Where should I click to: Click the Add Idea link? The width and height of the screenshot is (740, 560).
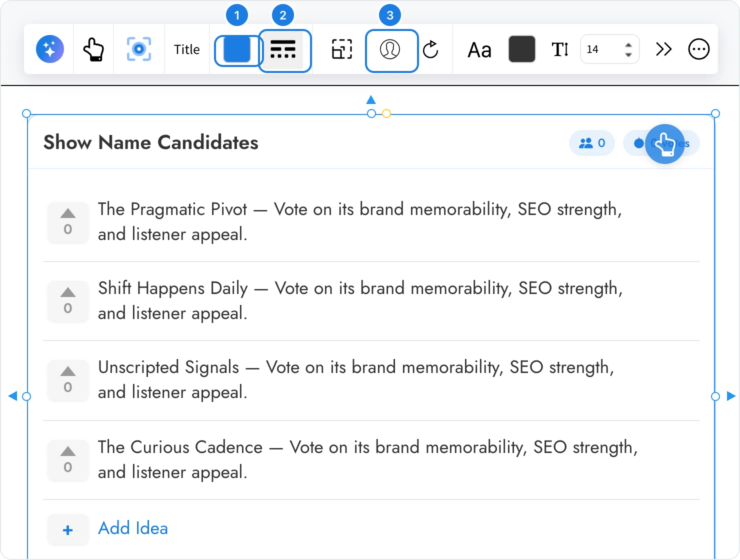(x=133, y=528)
